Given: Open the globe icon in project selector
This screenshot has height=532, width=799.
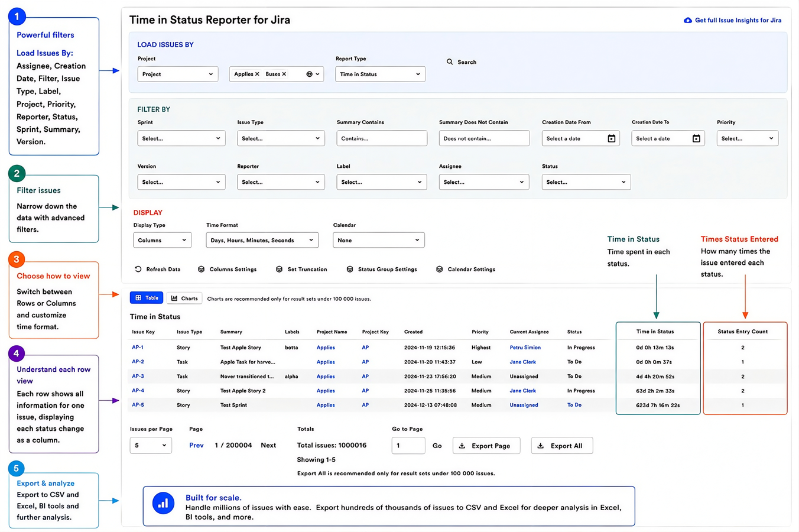Looking at the screenshot, I should coord(309,74).
